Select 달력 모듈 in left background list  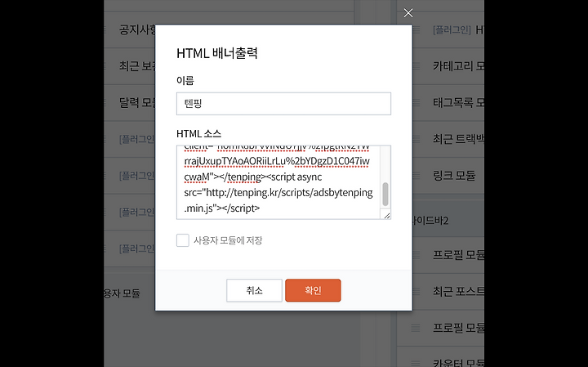137,102
